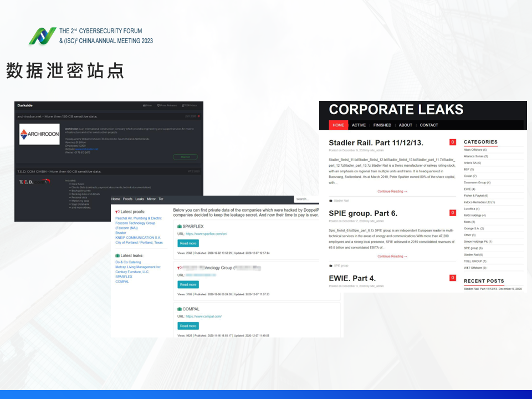Open Century Furniture, LLC leak link
This screenshot has width=532, height=399.
pos(132,272)
